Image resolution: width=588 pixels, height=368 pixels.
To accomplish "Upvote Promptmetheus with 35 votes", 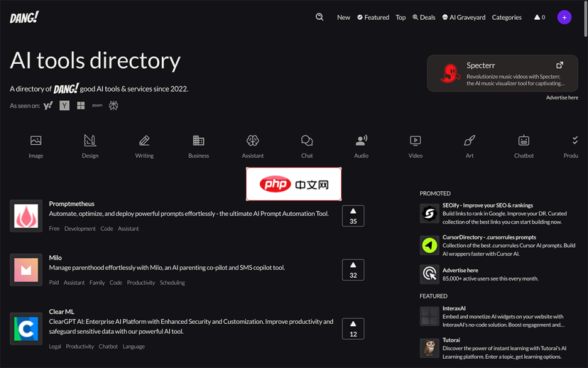I will coord(353,216).
